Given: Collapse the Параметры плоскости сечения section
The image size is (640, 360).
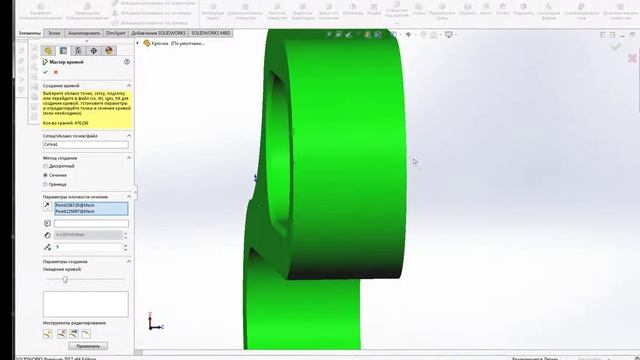Looking at the screenshot, I should click(x=129, y=196).
